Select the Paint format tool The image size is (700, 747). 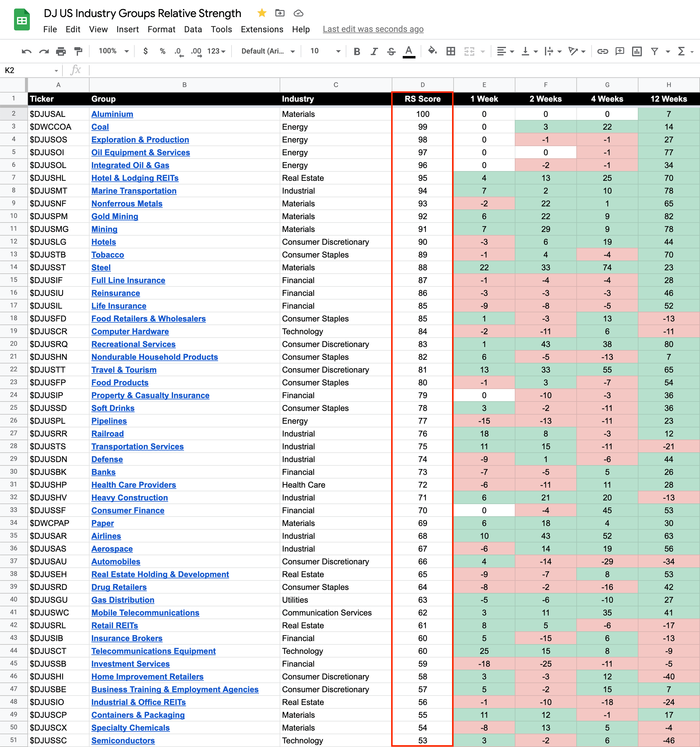tap(78, 51)
